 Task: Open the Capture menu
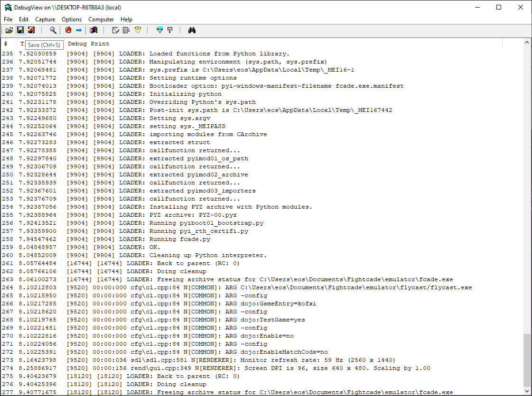[45, 19]
